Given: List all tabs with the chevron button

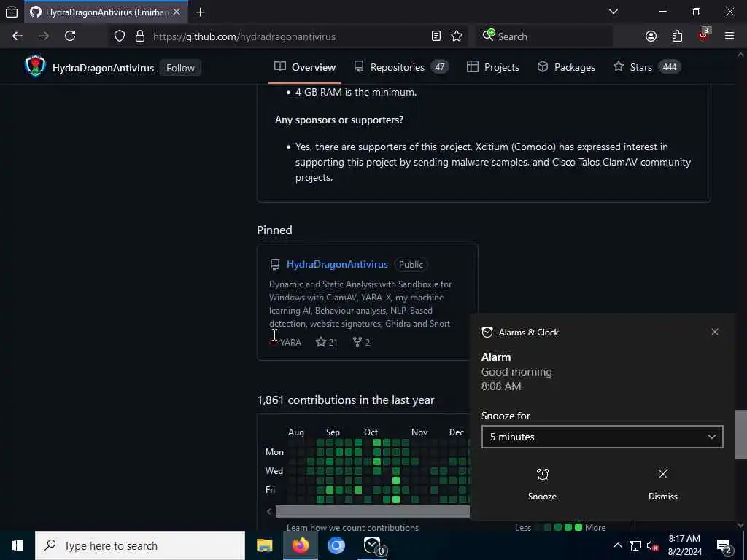Looking at the screenshot, I should 613,12.
